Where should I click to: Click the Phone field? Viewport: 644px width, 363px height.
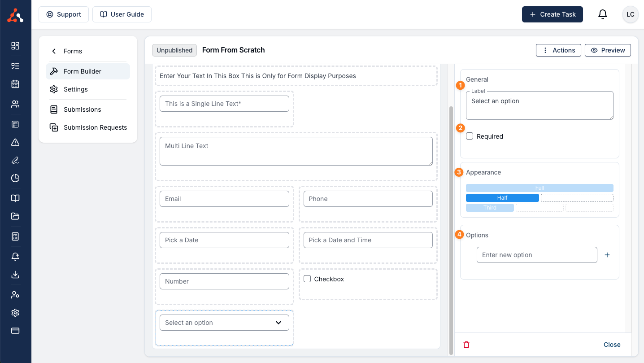click(x=368, y=199)
